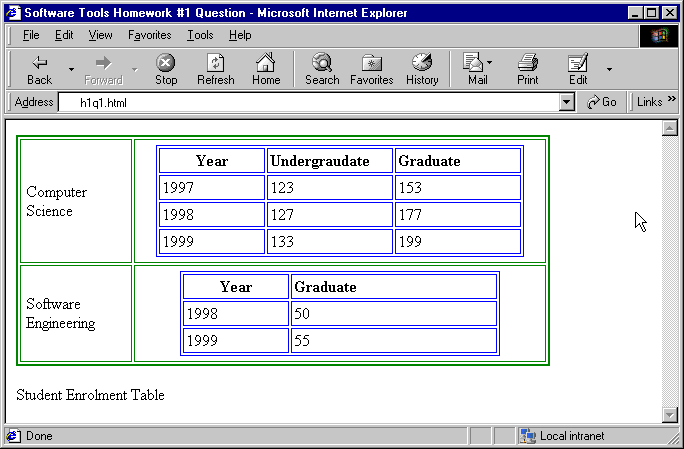Click the value 55 cell

click(394, 340)
